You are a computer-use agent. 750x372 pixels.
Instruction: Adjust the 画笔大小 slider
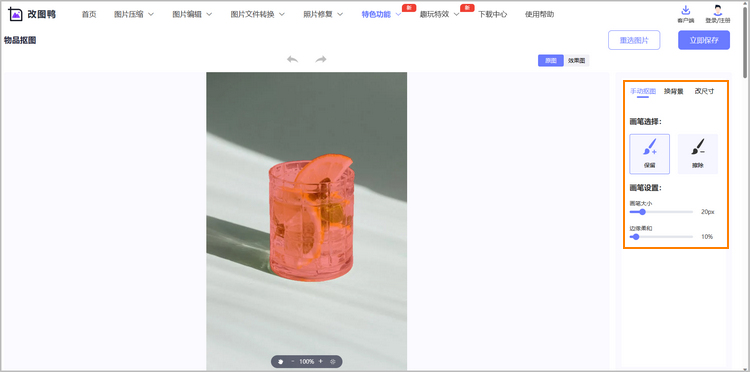point(662,212)
